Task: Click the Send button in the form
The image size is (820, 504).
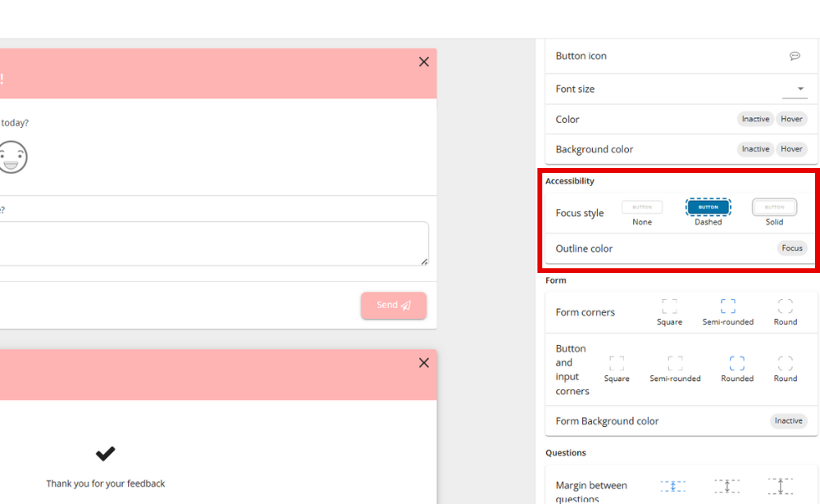Action: point(394,305)
